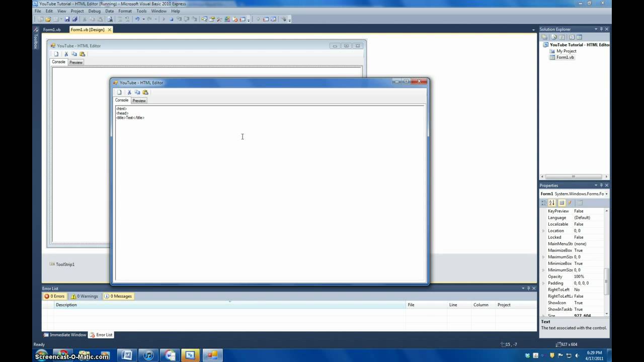Click Properties icon in Solution Explorer toolbar
The width and height of the screenshot is (644, 362).
tap(544, 37)
